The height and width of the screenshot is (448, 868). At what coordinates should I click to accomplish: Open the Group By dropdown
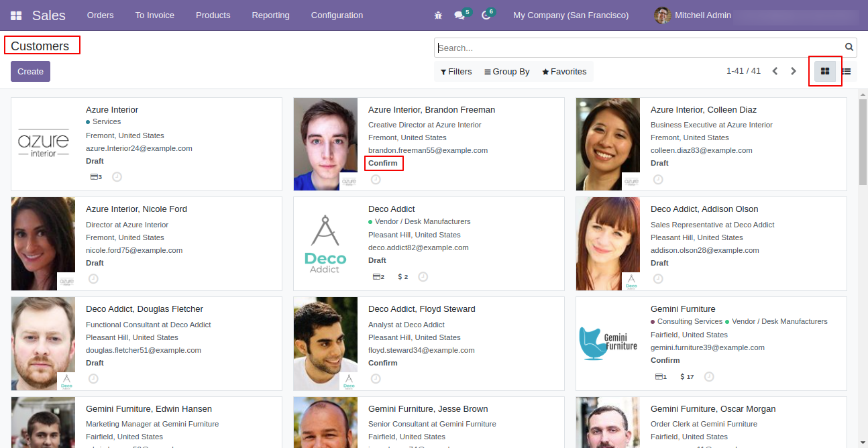click(x=507, y=72)
